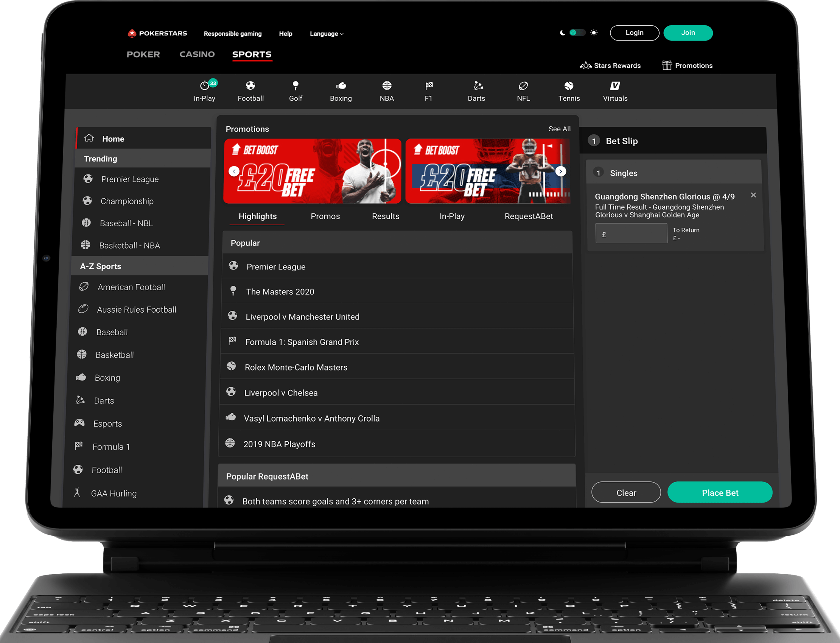This screenshot has height=643, width=840.
Task: Open the Highlights tab
Action: coord(258,216)
